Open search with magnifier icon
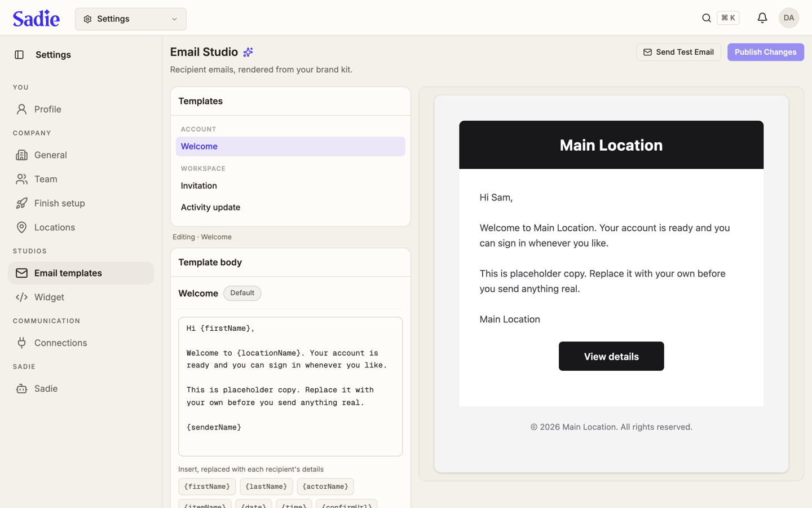The image size is (812, 508). [x=706, y=18]
